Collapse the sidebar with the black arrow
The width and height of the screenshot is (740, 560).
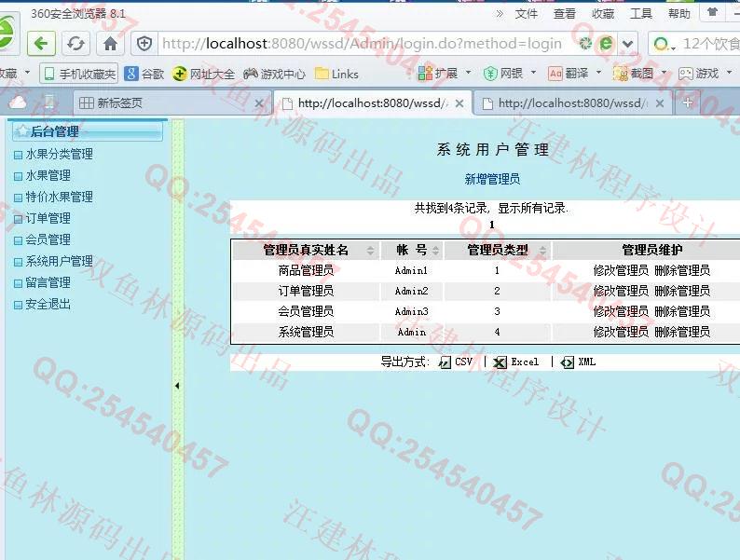point(177,386)
